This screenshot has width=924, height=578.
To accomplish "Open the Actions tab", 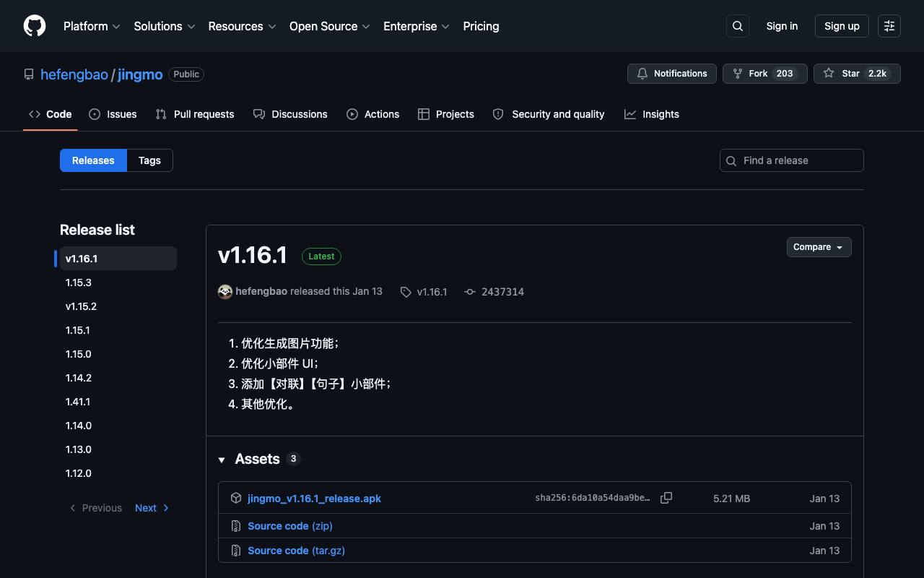I will [372, 114].
